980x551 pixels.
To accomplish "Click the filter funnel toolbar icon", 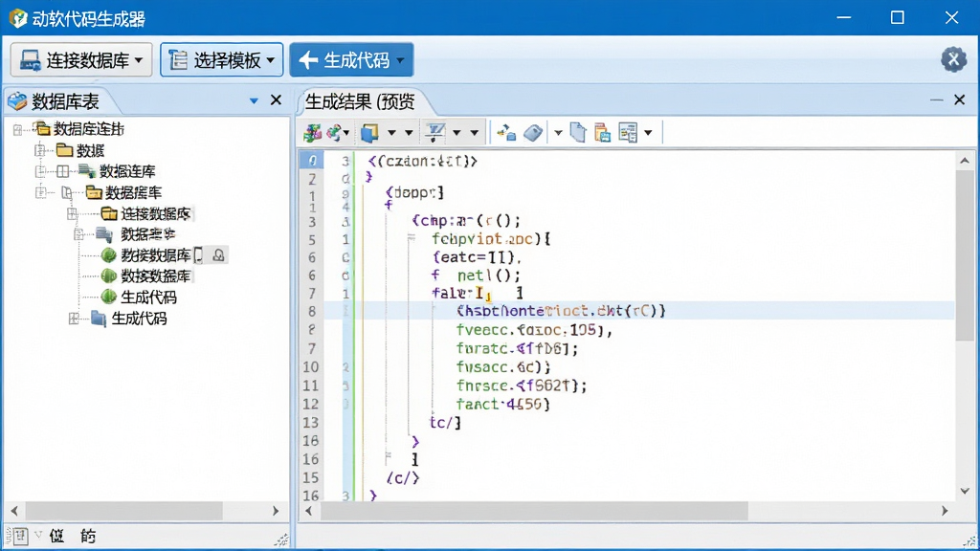I will point(434,132).
